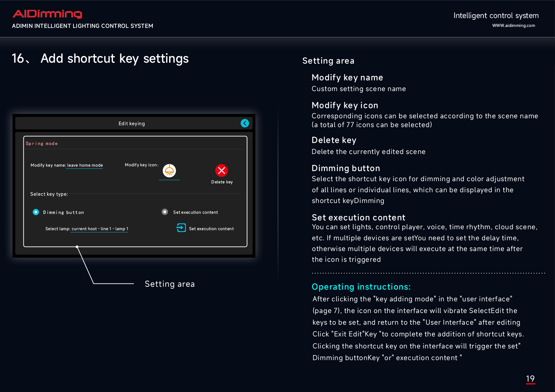Image resolution: width=555 pixels, height=392 pixels.
Task: Click the page number 19
Action: [x=530, y=379]
